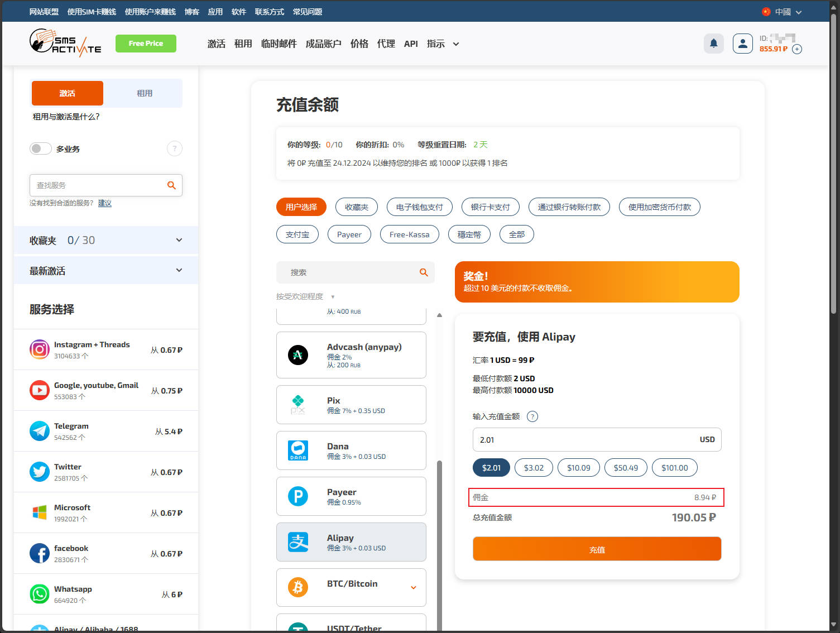Click the Free Price green button
This screenshot has width=840, height=633.
click(x=146, y=44)
